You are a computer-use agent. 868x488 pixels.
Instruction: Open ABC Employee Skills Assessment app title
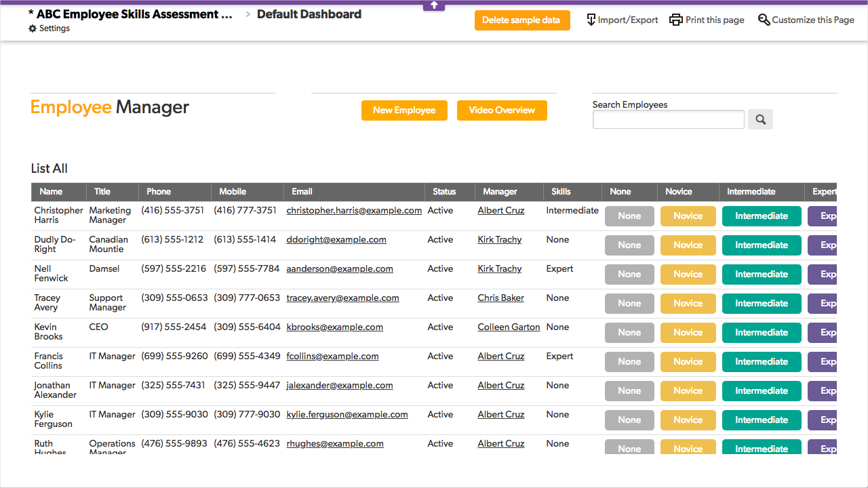130,14
